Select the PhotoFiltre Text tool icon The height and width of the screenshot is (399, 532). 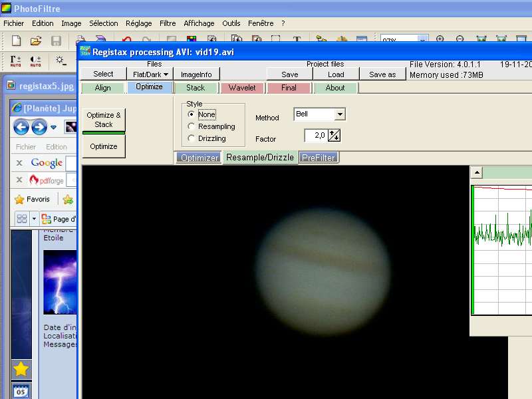click(x=297, y=39)
